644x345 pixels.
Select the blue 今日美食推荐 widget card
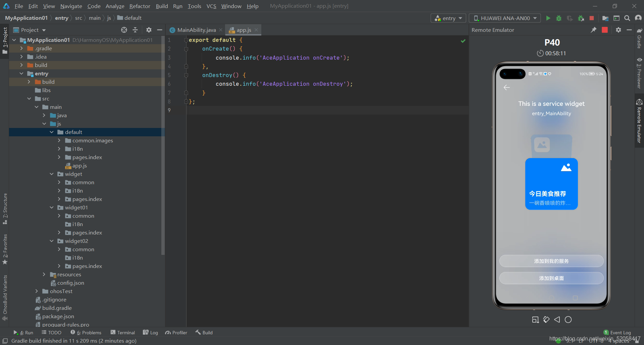pyautogui.click(x=551, y=184)
